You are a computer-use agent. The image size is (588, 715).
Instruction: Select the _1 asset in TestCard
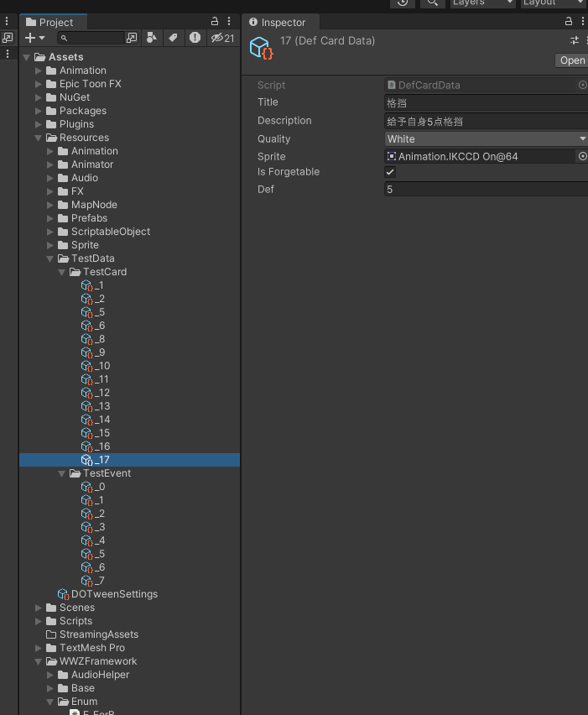92,285
